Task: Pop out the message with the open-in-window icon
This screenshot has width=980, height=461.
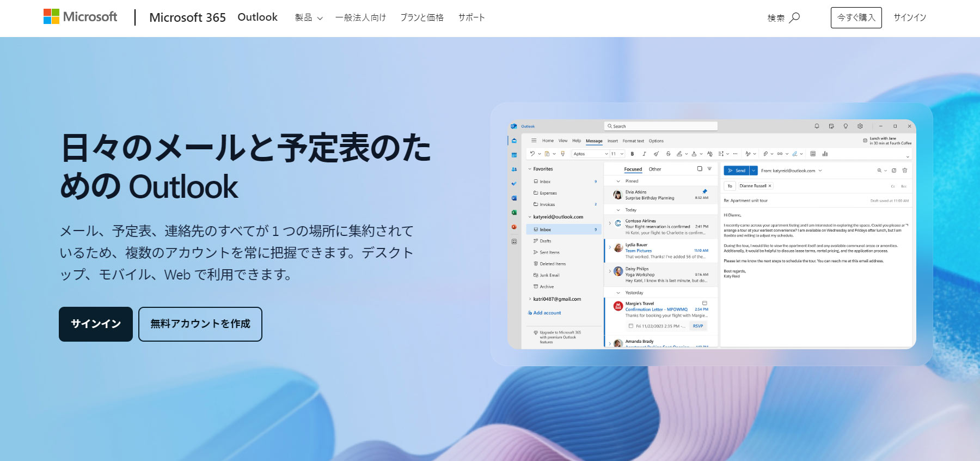Action: click(894, 171)
